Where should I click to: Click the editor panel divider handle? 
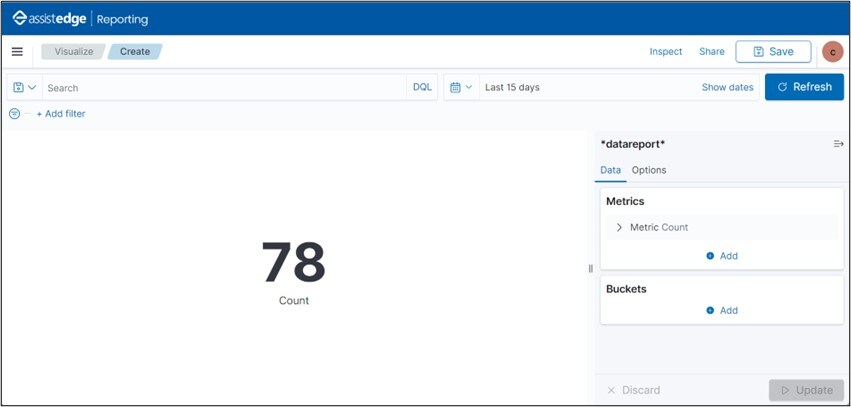point(590,269)
